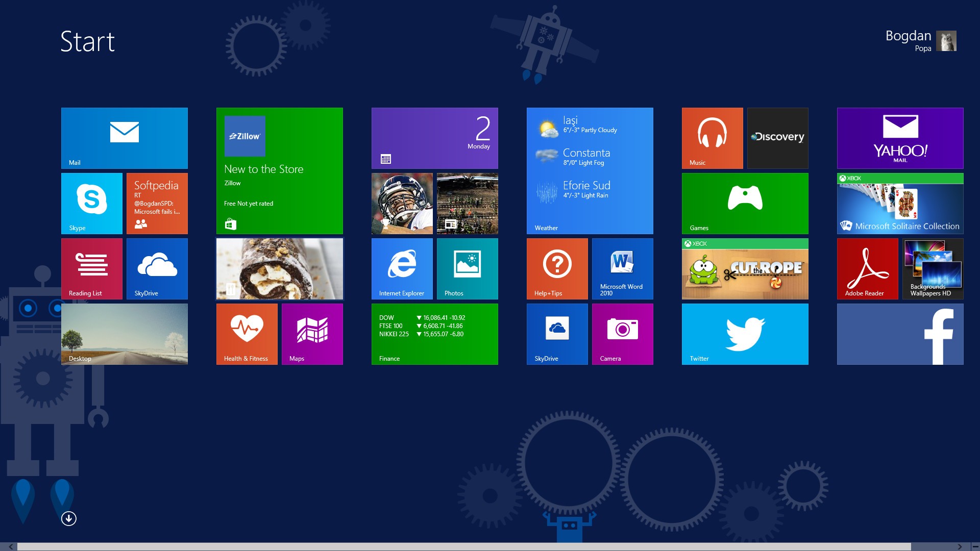The height and width of the screenshot is (551, 980).
Task: Open the Desktop tile
Action: 124,334
